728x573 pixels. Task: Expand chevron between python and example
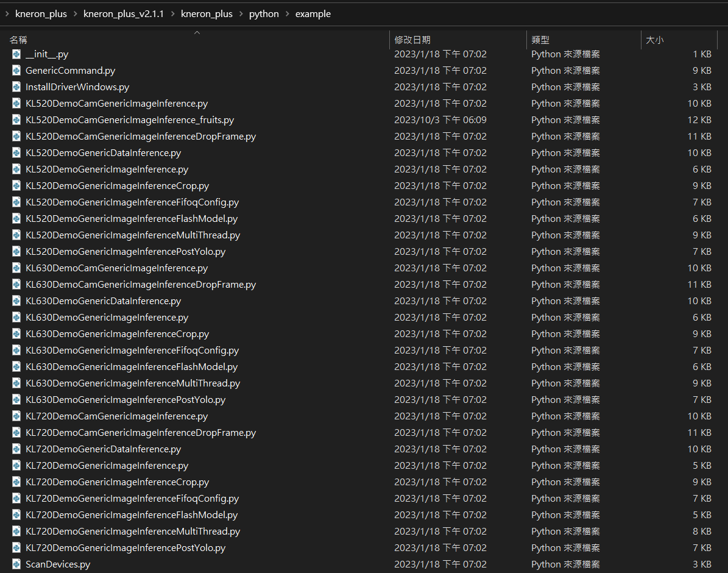tap(288, 14)
